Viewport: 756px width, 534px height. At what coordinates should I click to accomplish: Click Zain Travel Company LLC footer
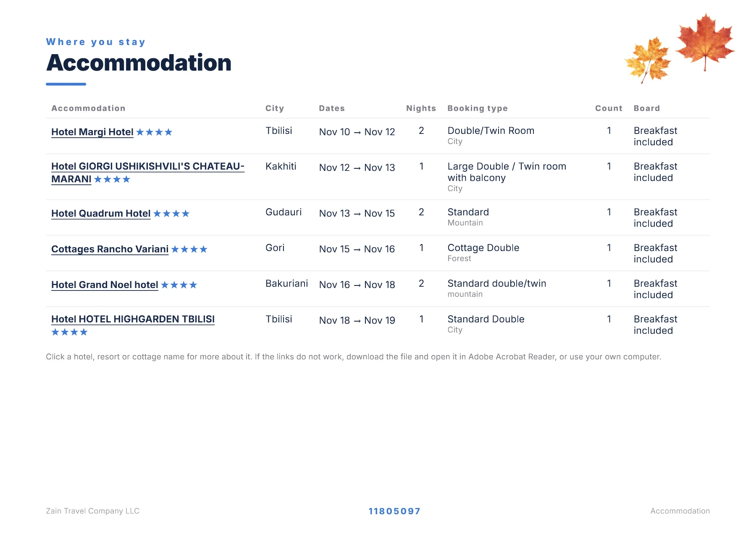click(x=92, y=511)
